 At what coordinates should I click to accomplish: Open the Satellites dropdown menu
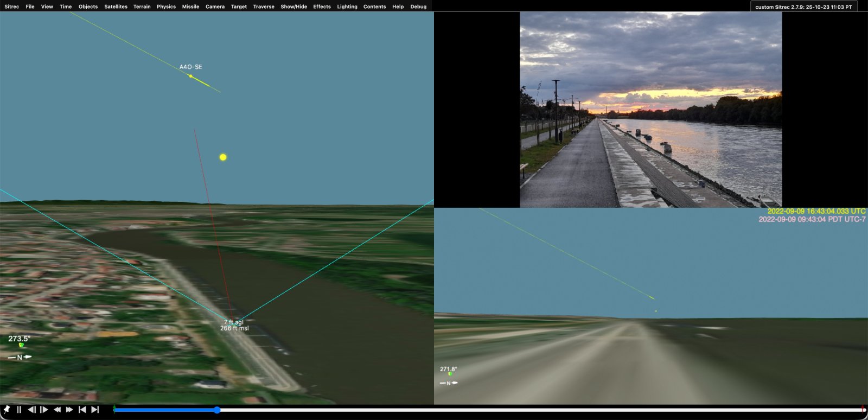116,7
